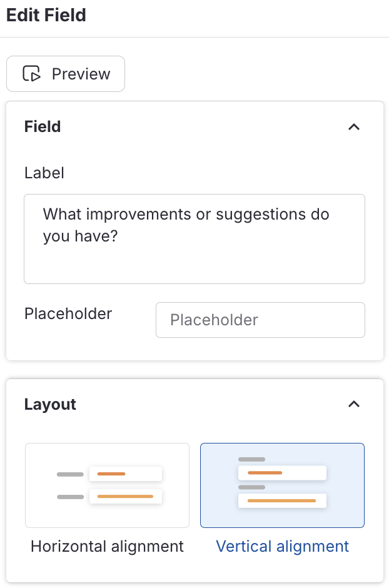This screenshot has height=588, width=389.
Task: Click the long orange bar in Vertical thumbnail
Action: tap(281, 501)
